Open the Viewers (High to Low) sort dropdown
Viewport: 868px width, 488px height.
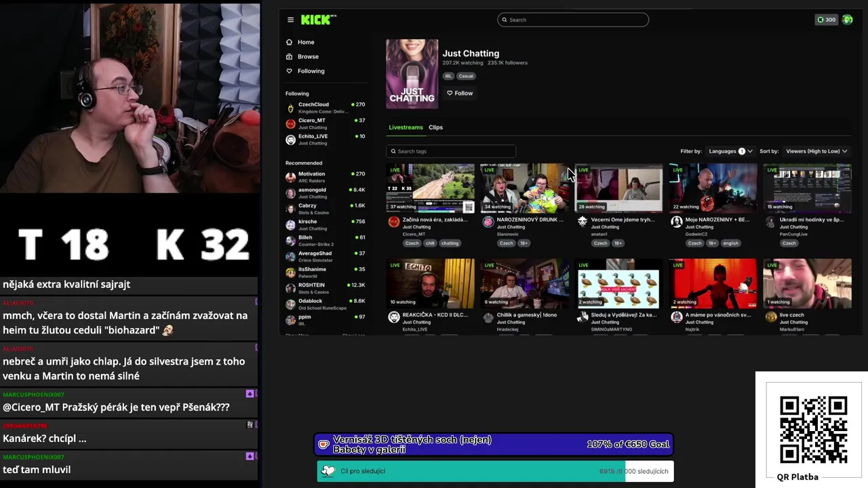[x=816, y=151]
